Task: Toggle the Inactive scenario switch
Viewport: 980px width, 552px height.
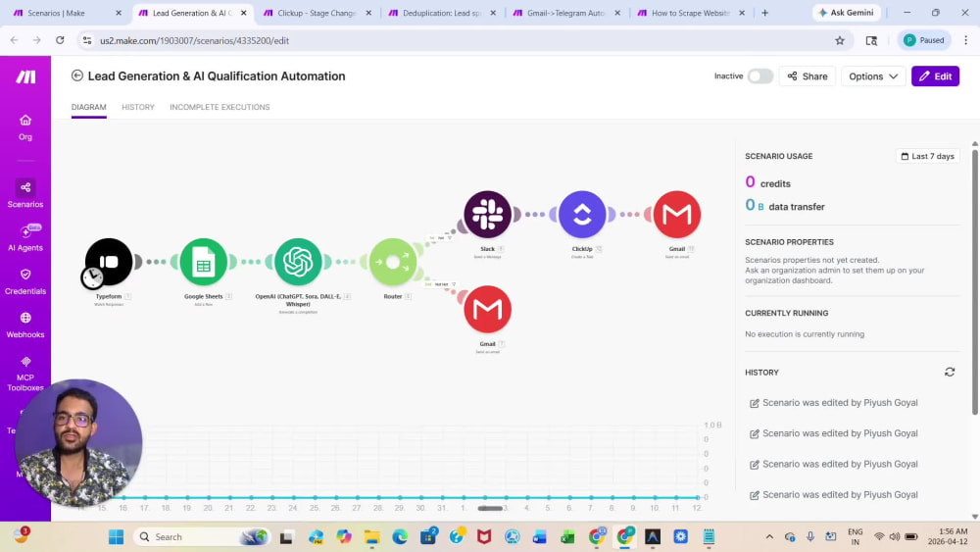Action: click(760, 76)
